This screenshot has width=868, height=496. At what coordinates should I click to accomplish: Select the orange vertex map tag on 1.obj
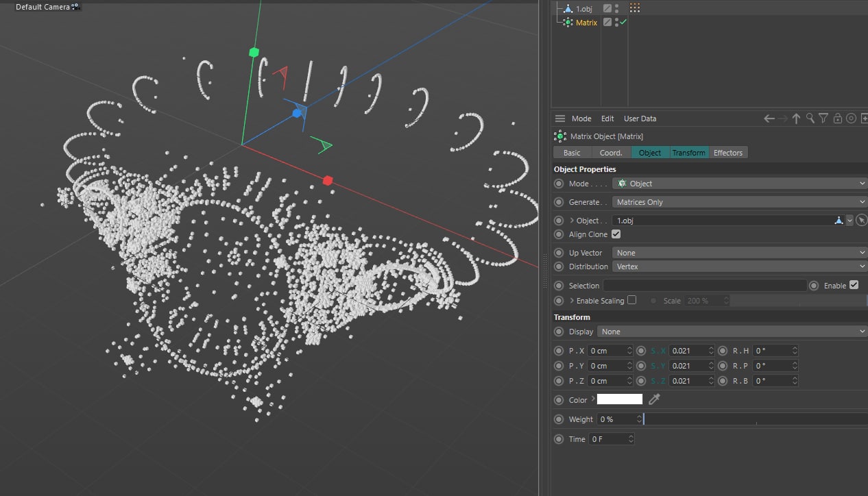[x=635, y=8]
